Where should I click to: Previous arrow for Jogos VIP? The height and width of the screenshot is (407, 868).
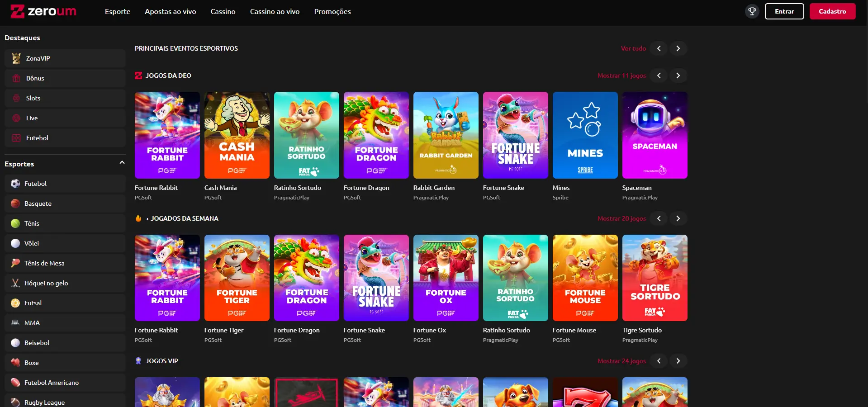(x=659, y=361)
